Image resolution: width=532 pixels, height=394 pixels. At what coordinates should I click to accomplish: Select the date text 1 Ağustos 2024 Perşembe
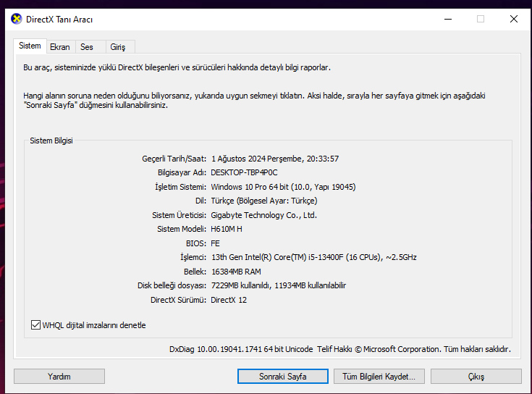click(x=256, y=159)
